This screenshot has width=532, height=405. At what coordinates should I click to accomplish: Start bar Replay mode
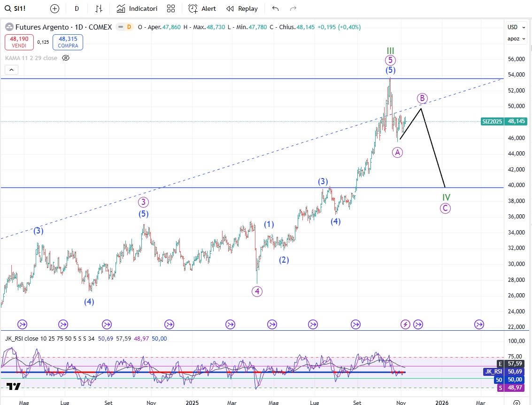pyautogui.click(x=242, y=8)
